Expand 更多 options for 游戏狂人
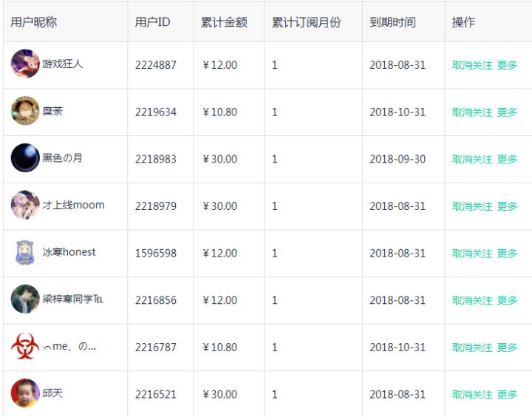This screenshot has height=417, width=532. pyautogui.click(x=507, y=65)
